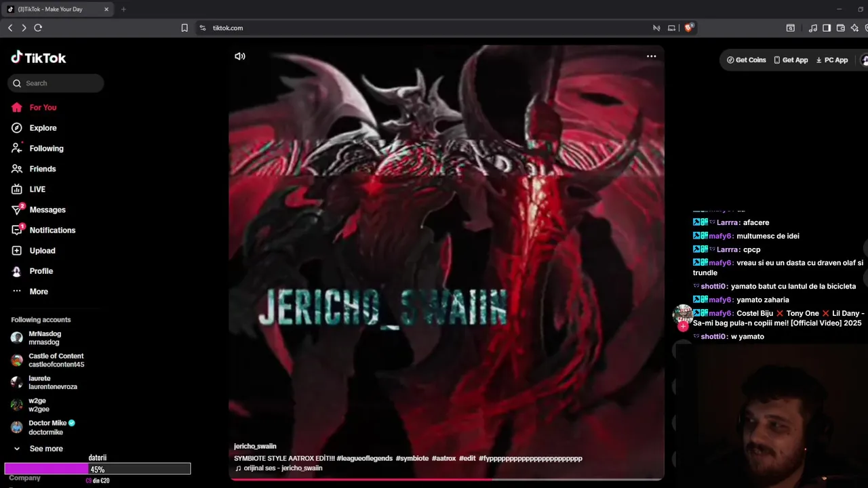Go back in the browser
This screenshot has width=868, height=488.
coord(10,28)
